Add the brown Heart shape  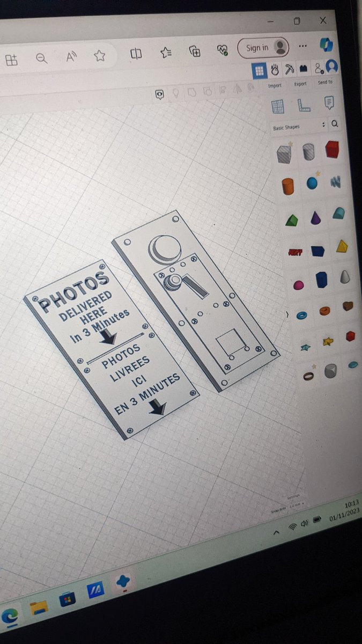[348, 306]
